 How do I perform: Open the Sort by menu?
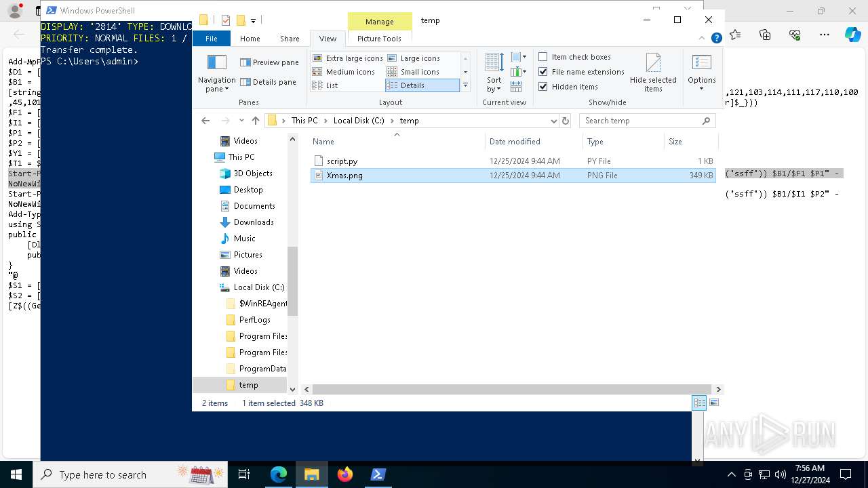coord(494,73)
